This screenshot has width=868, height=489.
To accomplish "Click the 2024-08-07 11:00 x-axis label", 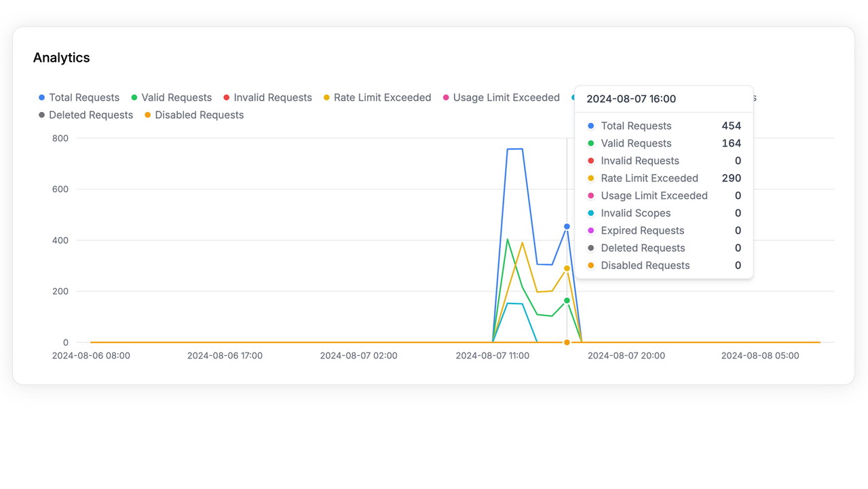I will pos(492,356).
